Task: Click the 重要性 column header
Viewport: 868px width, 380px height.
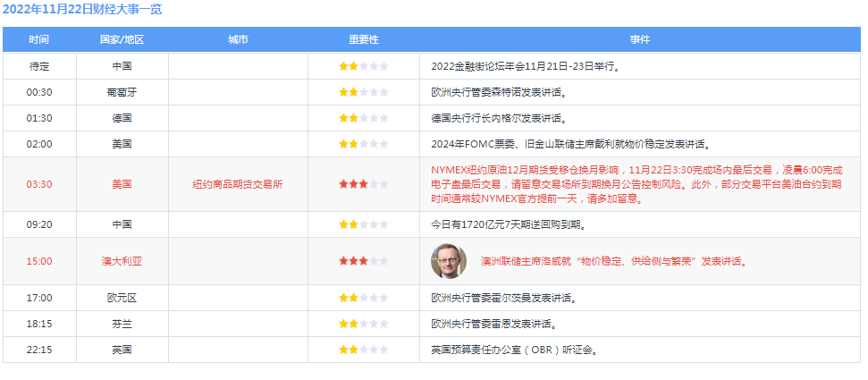Action: tap(364, 40)
